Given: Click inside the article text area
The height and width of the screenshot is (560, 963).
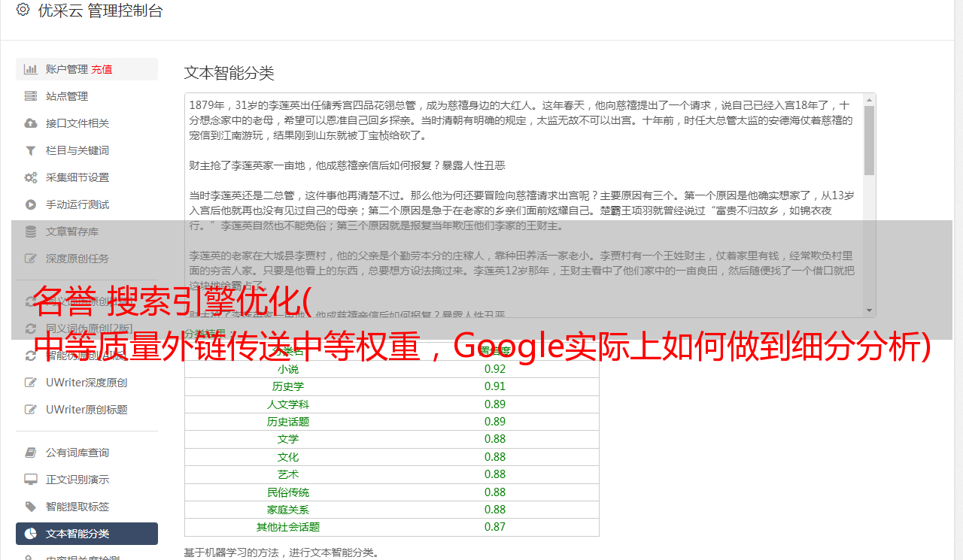Looking at the screenshot, I should [530, 204].
